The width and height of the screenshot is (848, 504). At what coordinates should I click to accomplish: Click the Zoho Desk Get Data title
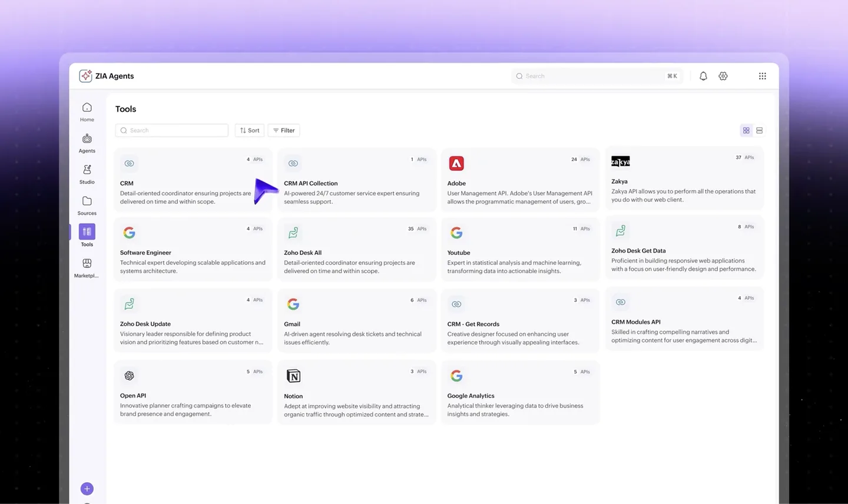[x=638, y=251]
